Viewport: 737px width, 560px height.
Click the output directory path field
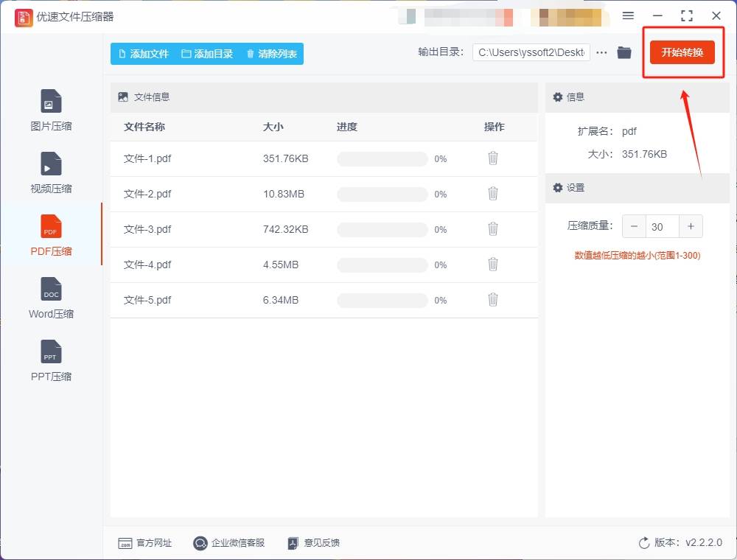(531, 52)
